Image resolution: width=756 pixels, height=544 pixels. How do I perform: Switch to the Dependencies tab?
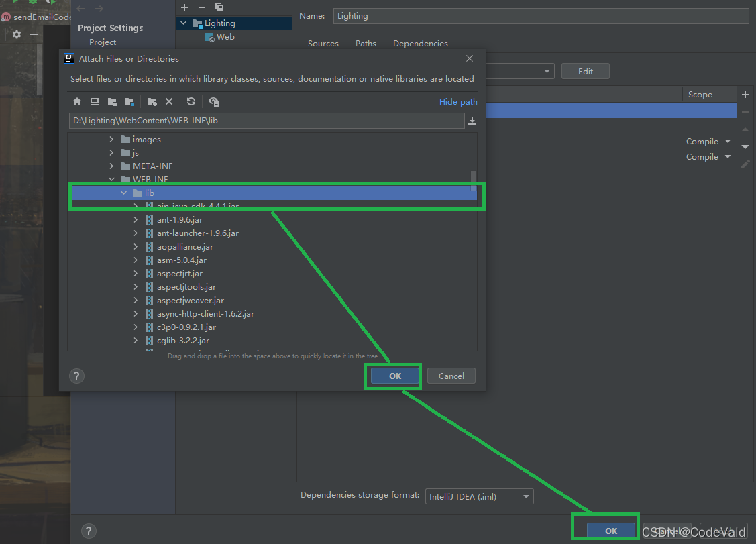pos(421,44)
